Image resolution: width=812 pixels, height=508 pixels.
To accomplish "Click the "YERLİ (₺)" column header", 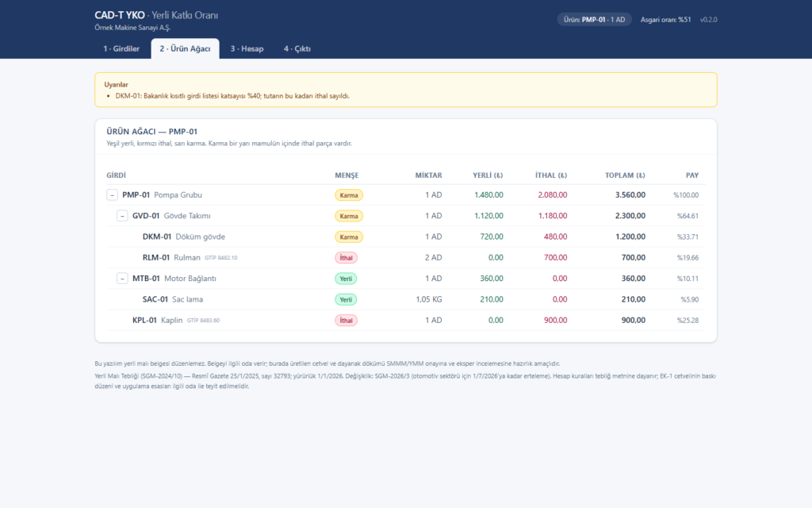I will (488, 175).
